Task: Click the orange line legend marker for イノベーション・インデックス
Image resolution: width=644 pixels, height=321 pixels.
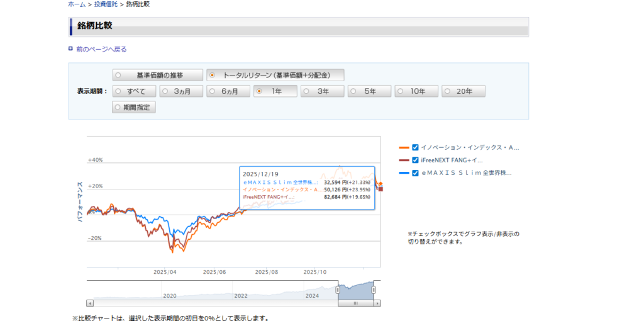Action: [404, 147]
